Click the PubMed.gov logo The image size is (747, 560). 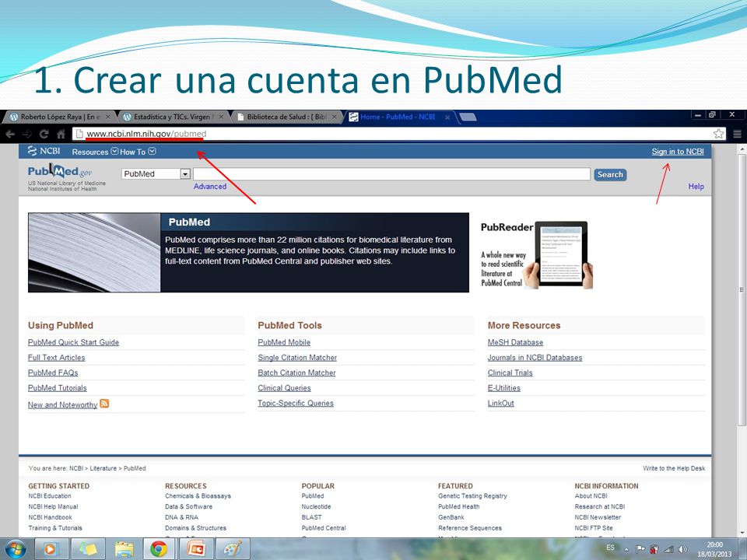60,171
